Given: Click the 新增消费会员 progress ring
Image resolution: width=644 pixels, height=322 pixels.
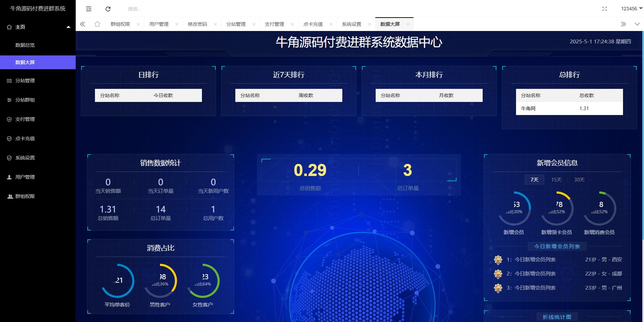Looking at the screenshot, I should point(599,208).
